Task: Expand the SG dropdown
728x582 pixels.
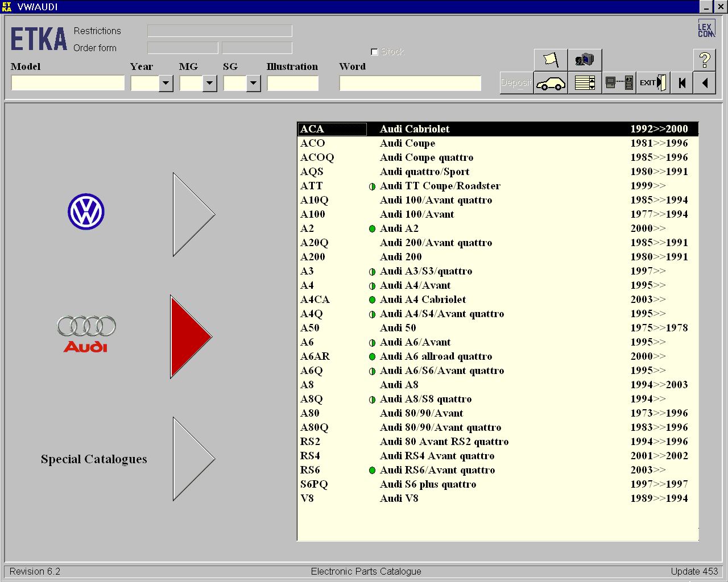Action: (253, 84)
